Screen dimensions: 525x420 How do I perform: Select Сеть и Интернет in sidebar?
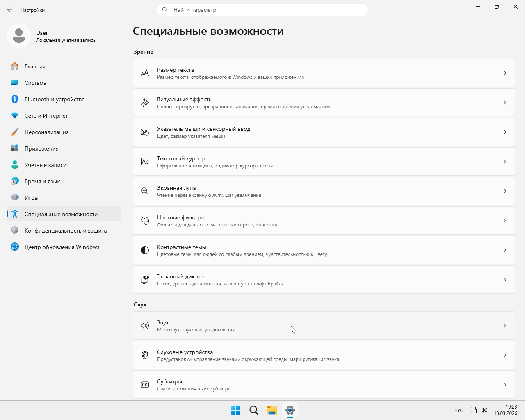pos(64,116)
